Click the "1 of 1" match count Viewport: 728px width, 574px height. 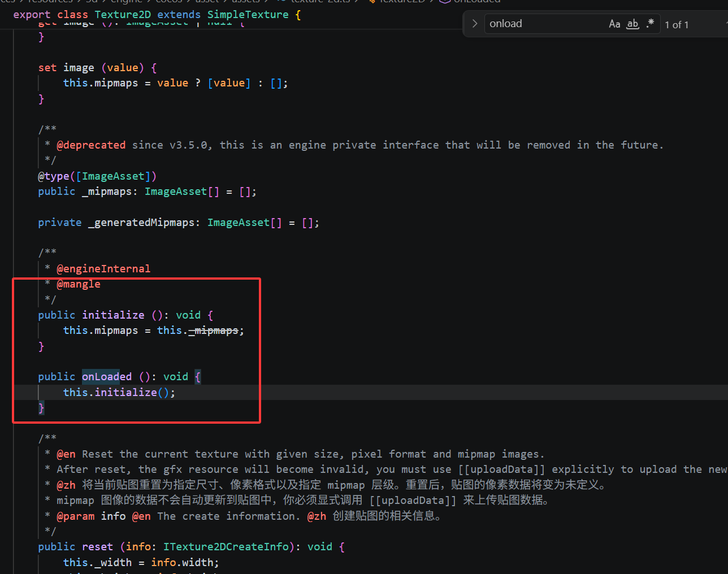coord(677,25)
